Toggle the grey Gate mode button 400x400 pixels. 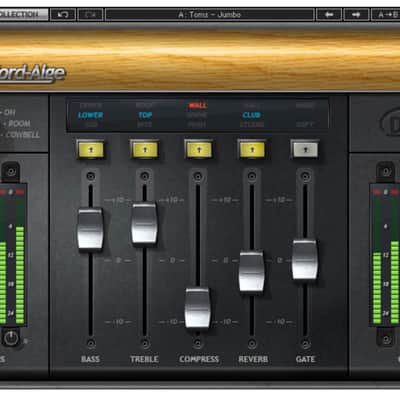pos(305,150)
